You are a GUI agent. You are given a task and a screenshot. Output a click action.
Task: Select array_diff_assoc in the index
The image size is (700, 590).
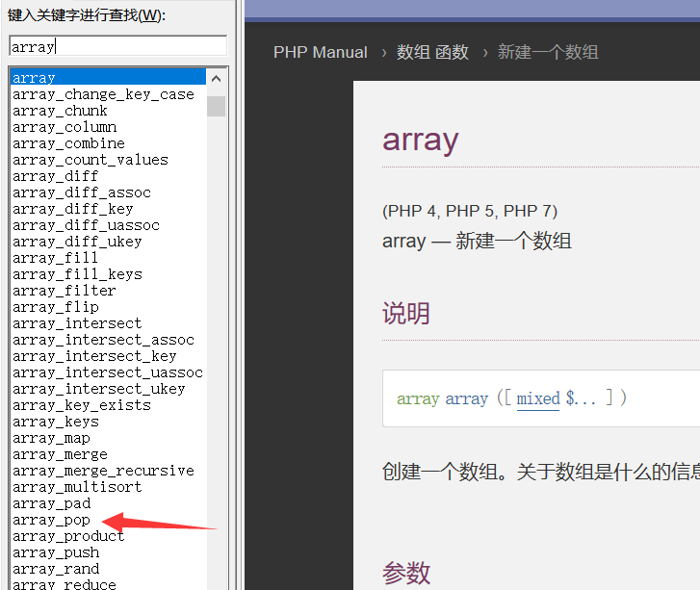coord(82,192)
